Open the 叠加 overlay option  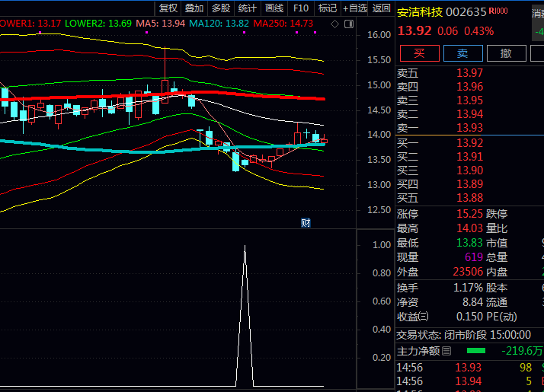194,8
